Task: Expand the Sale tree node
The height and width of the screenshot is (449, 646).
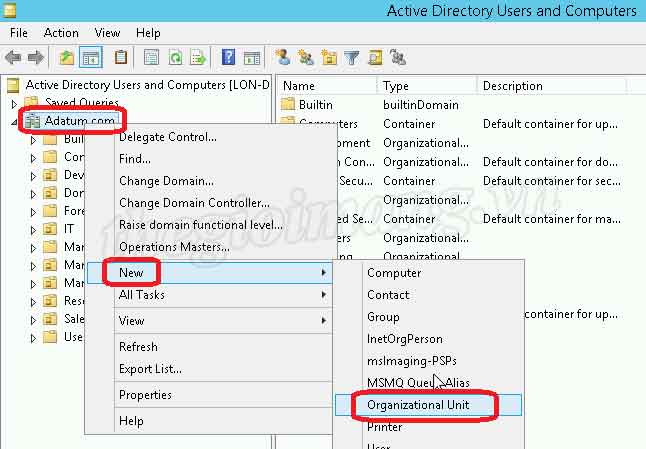Action: tap(33, 320)
